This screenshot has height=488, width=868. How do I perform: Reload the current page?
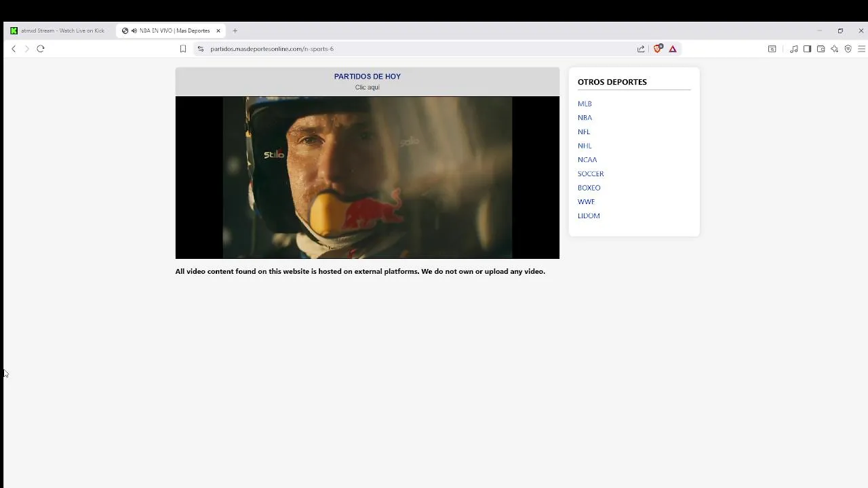click(41, 49)
